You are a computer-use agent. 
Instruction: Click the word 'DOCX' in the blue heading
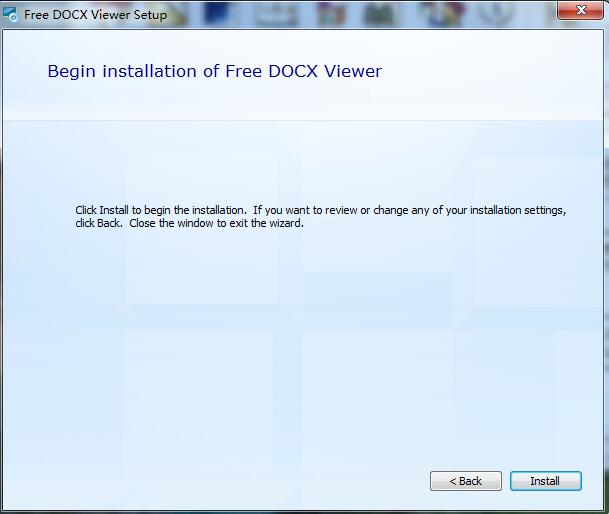pyautogui.click(x=293, y=71)
